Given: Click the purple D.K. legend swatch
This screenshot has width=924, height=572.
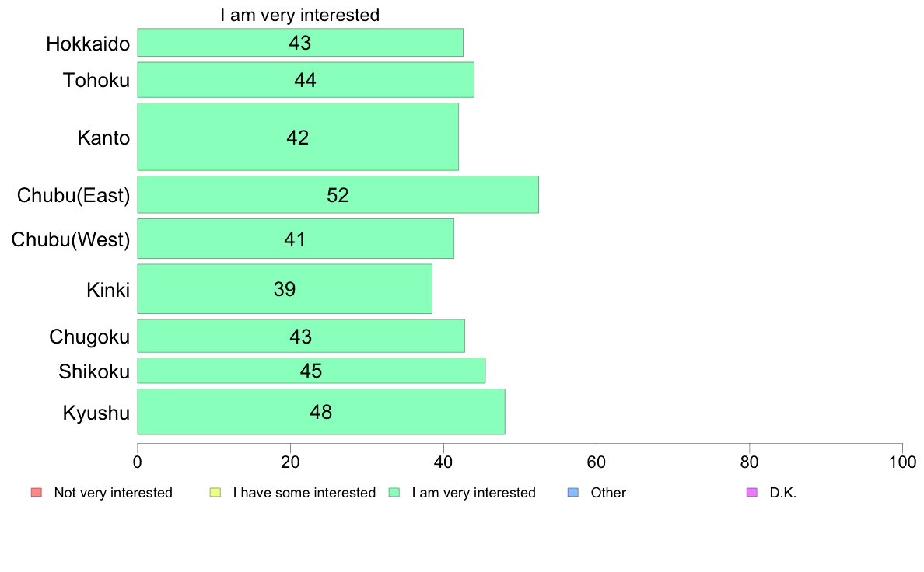Looking at the screenshot, I should [x=751, y=493].
